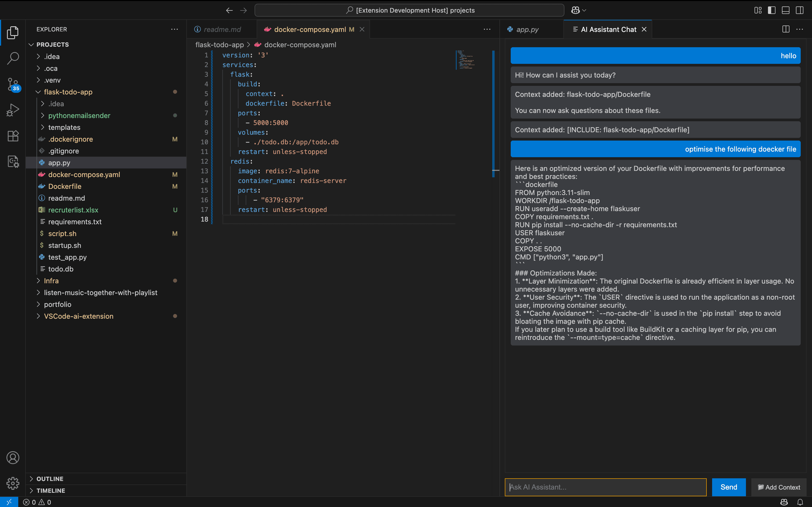Toggle the primary sidebar visibility
The height and width of the screenshot is (507, 812).
coord(771,10)
